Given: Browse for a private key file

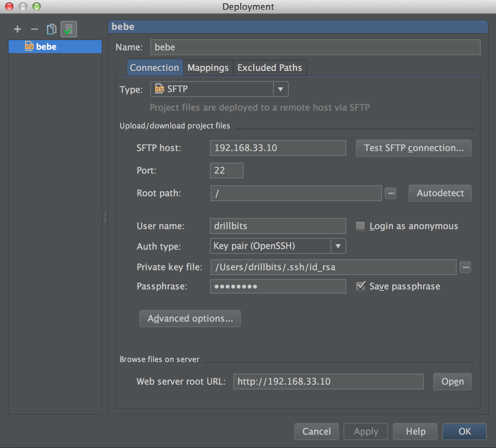Looking at the screenshot, I should pos(465,267).
